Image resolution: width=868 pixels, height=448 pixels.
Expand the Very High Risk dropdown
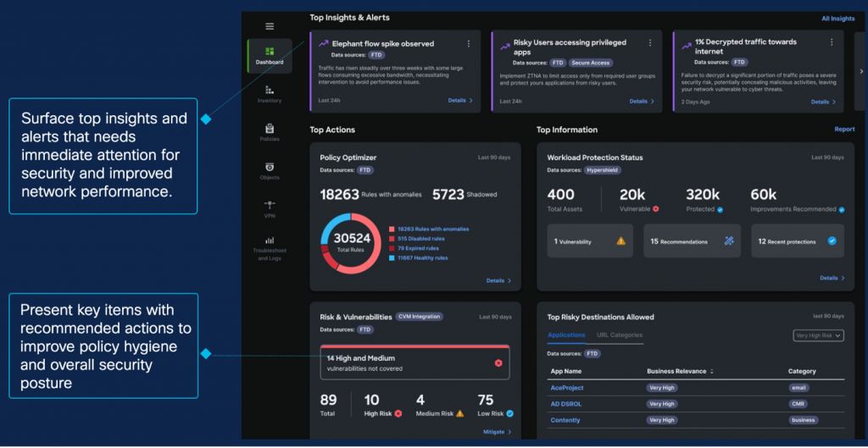tap(818, 335)
